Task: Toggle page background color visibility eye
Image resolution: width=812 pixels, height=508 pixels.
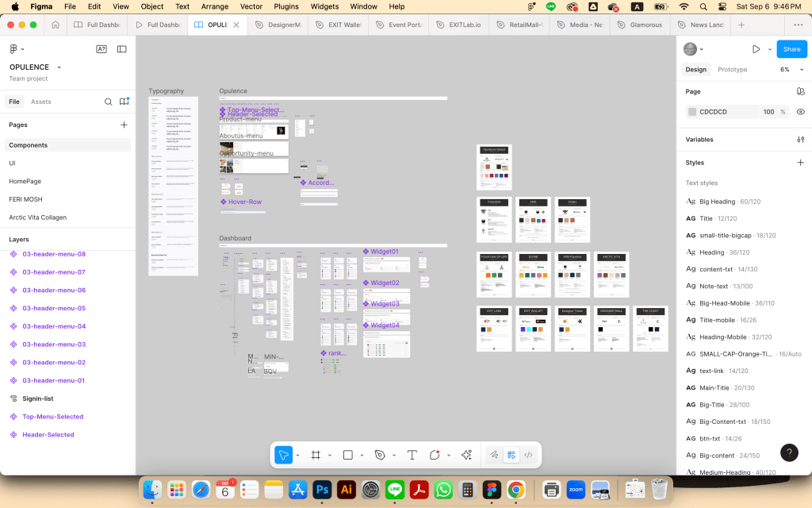Action: tap(800, 112)
